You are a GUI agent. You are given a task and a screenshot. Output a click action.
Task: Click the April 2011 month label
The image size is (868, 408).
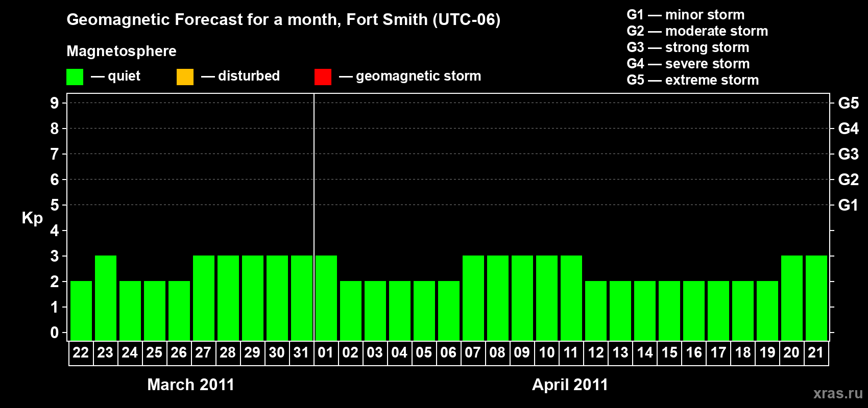pyautogui.click(x=570, y=385)
